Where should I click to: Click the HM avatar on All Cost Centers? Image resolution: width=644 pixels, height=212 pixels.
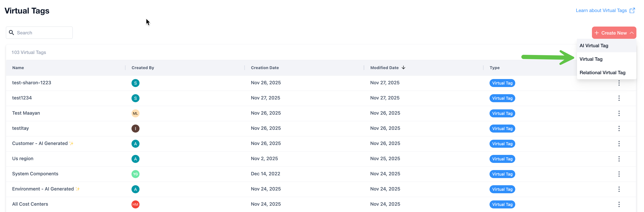pyautogui.click(x=135, y=204)
